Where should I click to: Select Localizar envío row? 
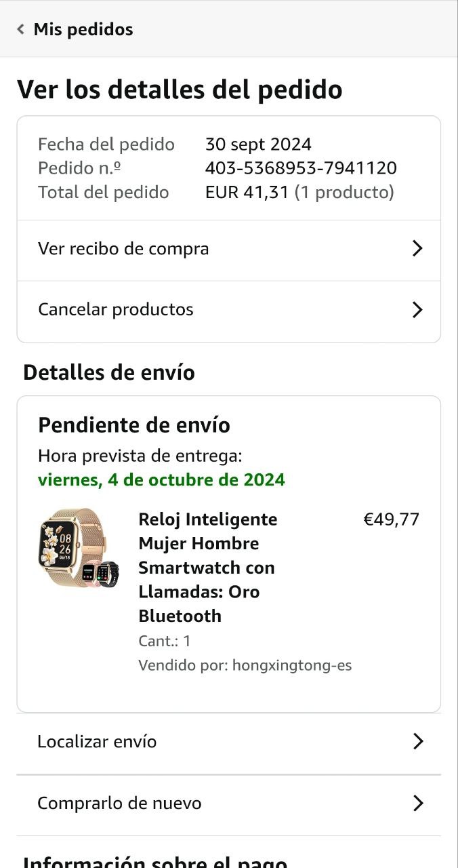click(97, 742)
